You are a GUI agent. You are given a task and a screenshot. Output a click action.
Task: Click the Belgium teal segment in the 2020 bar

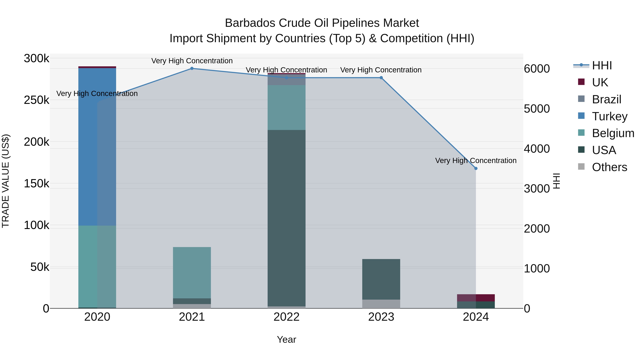[x=97, y=267]
